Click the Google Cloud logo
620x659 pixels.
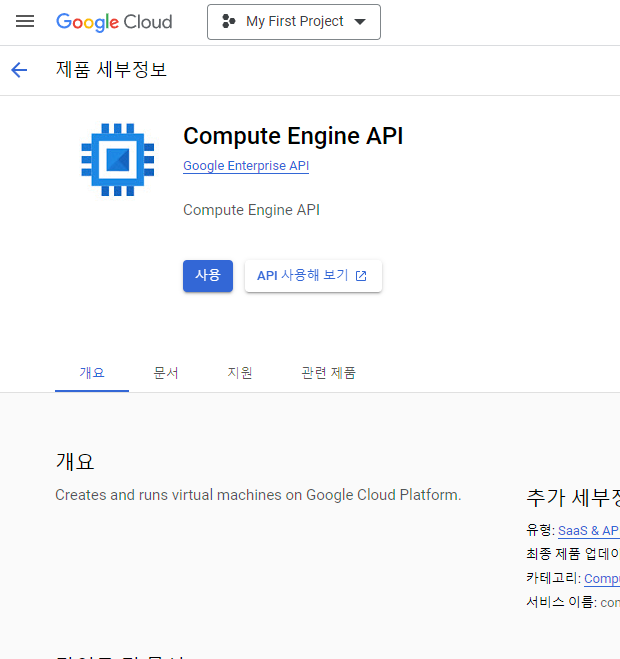tap(114, 22)
